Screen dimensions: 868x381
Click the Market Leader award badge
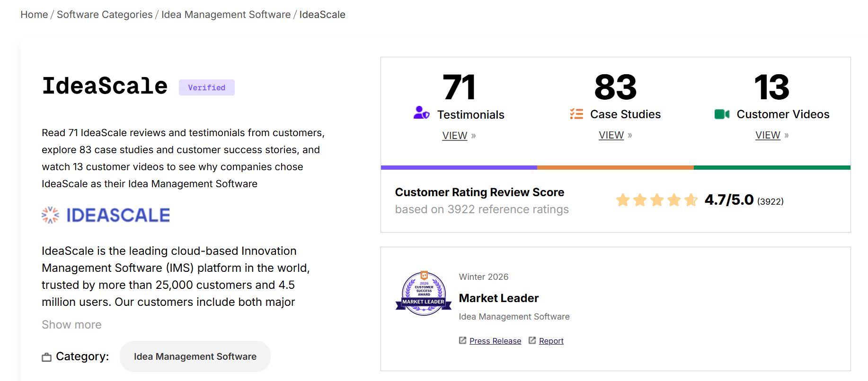424,294
